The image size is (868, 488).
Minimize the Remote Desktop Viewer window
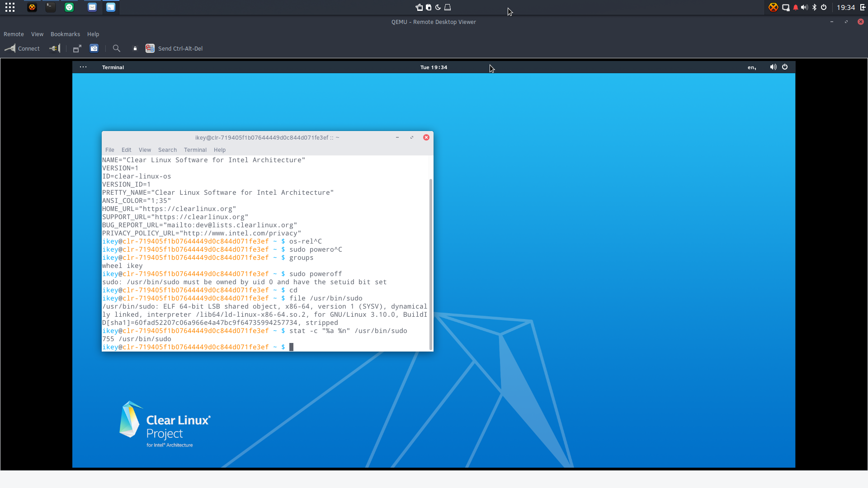click(832, 22)
